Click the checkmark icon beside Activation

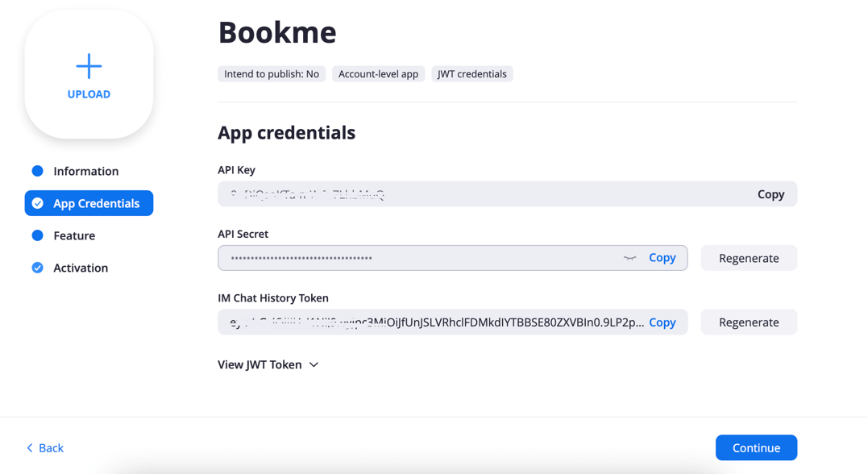coord(37,268)
